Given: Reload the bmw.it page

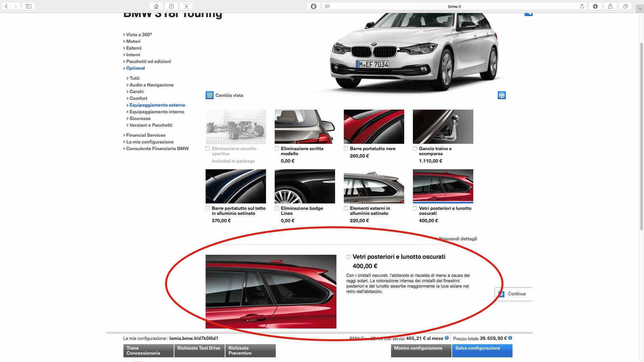Looking at the screenshot, I should tap(582, 6).
